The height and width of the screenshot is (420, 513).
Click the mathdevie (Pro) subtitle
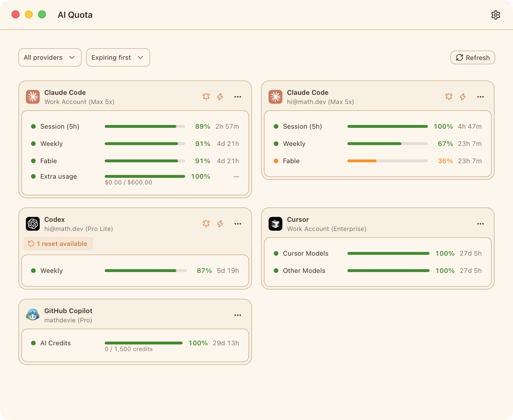click(x=68, y=320)
